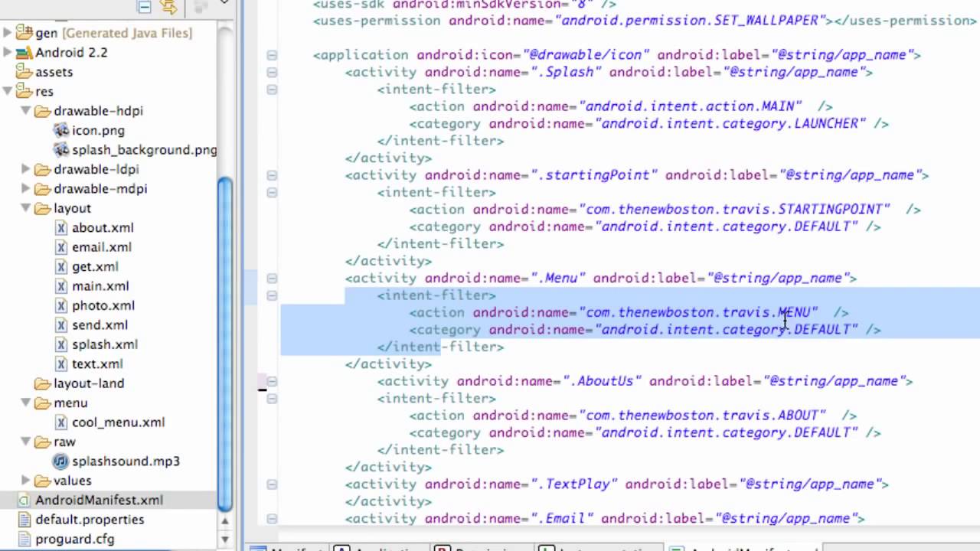This screenshot has width=980, height=551.
Task: Collapse the res folder triangle
Action: pyautogui.click(x=8, y=91)
